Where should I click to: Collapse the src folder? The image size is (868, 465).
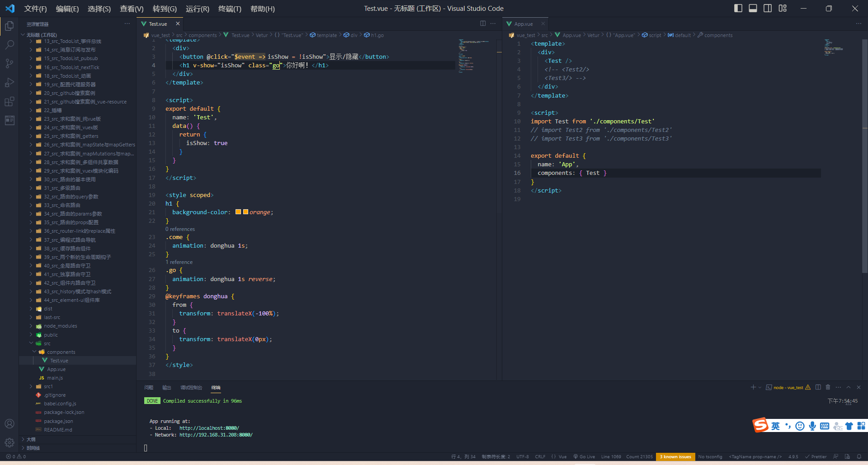coord(31,343)
